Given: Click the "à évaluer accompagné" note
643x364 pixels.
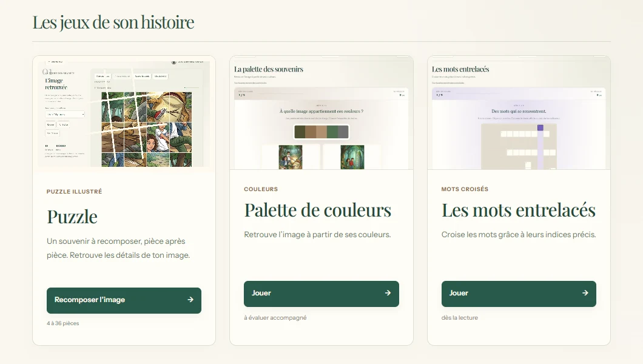Looking at the screenshot, I should 275,318.
